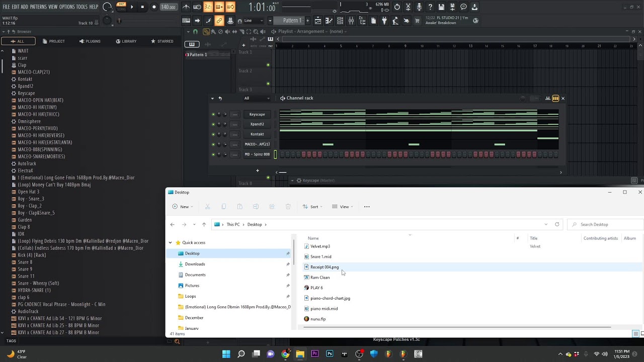Click the Record button in transport
Screen dimensions: 644x362
tap(154, 7)
